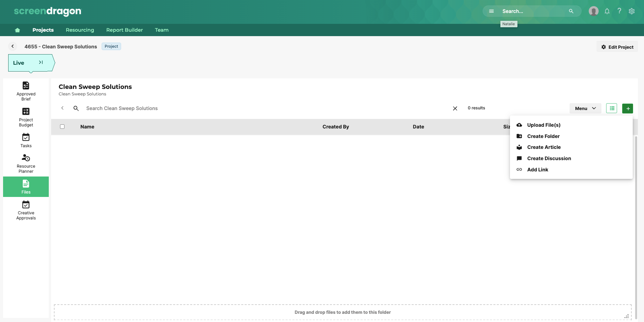This screenshot has width=644, height=322.
Task: Click the Live stage skip-forward icon
Action: (41, 62)
